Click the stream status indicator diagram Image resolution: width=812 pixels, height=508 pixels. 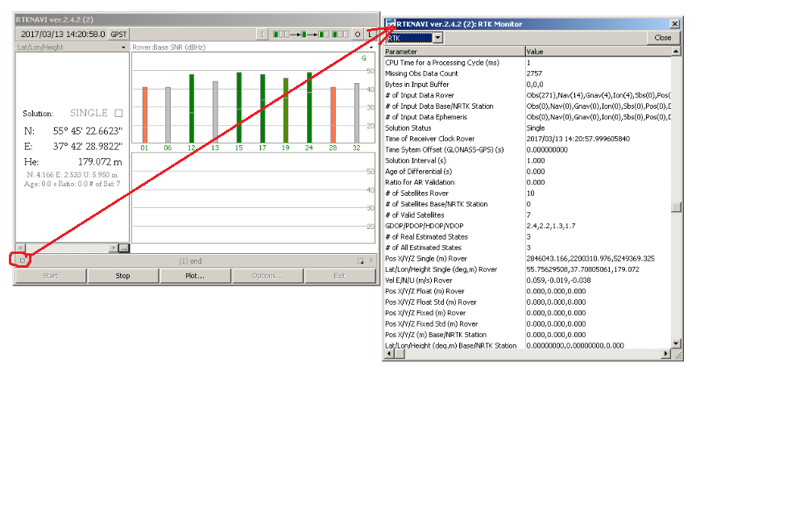pos(311,34)
